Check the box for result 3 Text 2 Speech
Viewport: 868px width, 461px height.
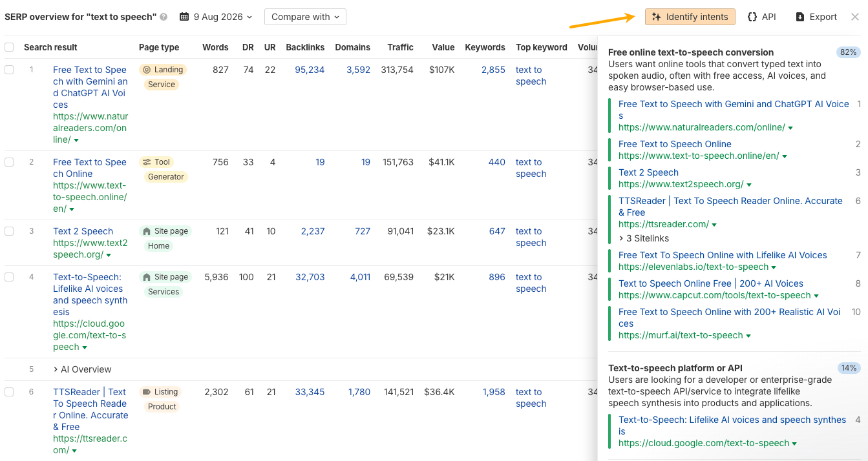point(9,231)
